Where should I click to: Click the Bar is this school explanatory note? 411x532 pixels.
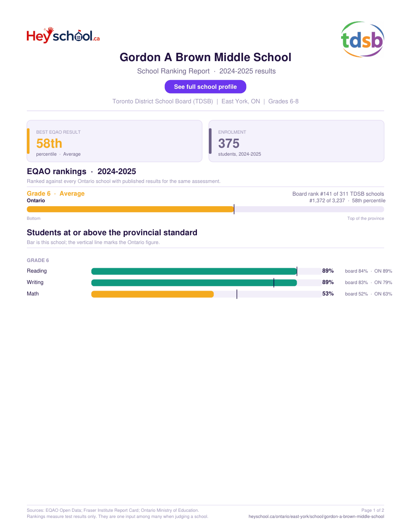(x=93, y=242)
